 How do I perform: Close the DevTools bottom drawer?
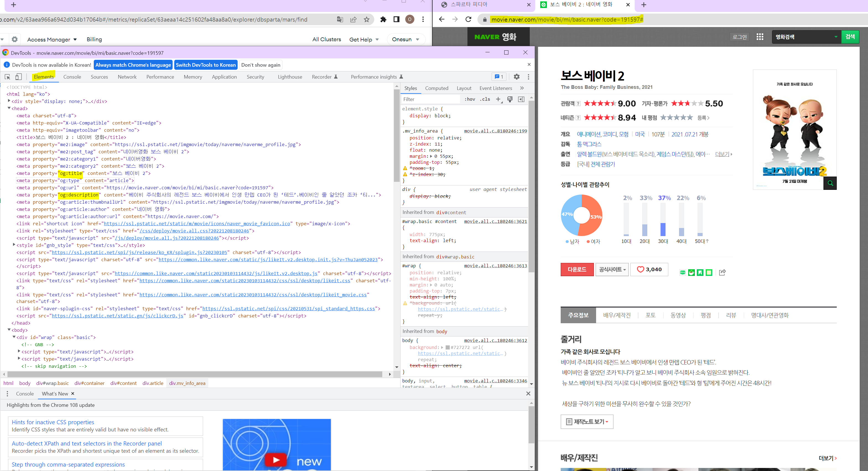(528, 394)
